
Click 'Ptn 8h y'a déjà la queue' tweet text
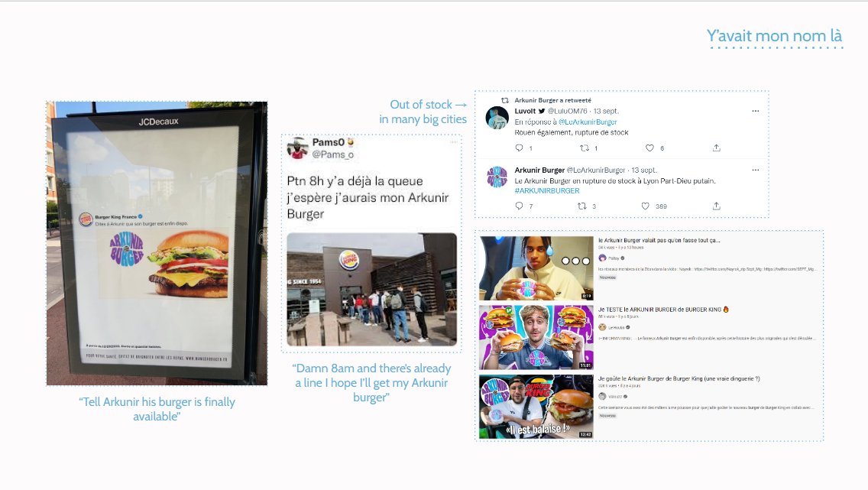(368, 198)
